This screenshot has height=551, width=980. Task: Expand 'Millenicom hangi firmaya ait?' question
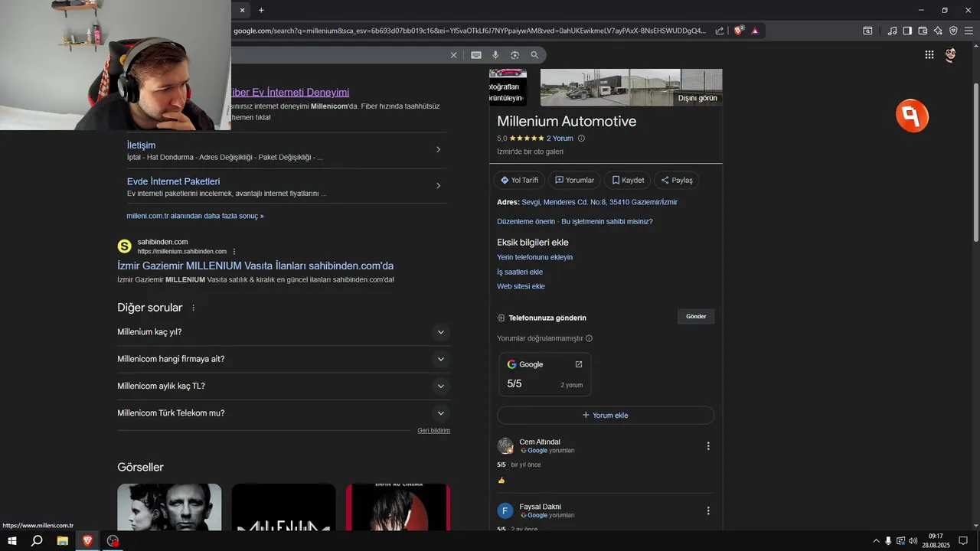[x=283, y=359]
